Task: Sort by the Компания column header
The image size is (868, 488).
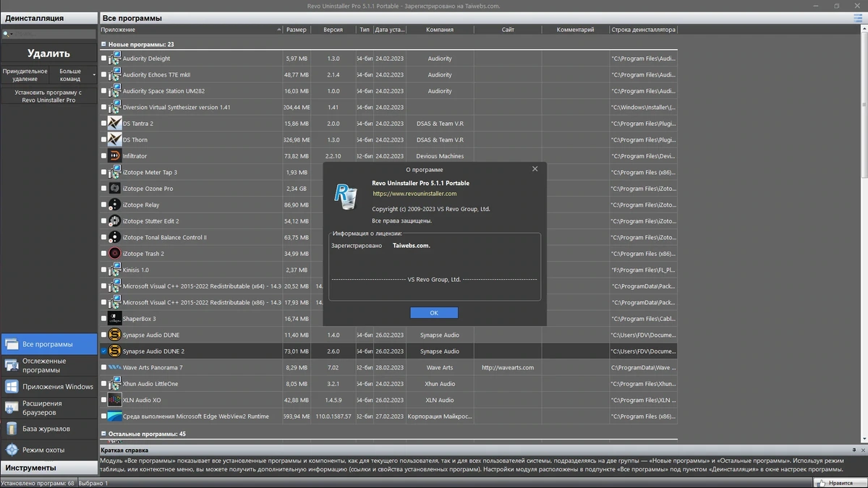Action: [440, 30]
